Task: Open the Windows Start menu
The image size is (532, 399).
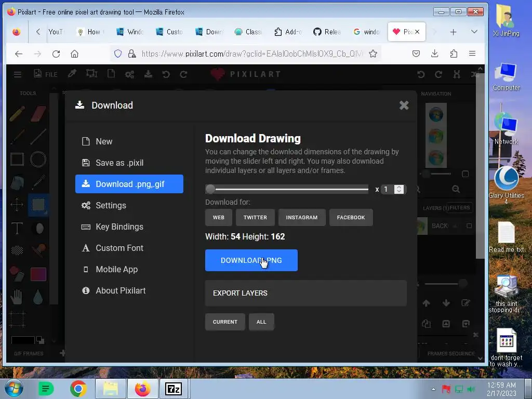Action: (14, 389)
